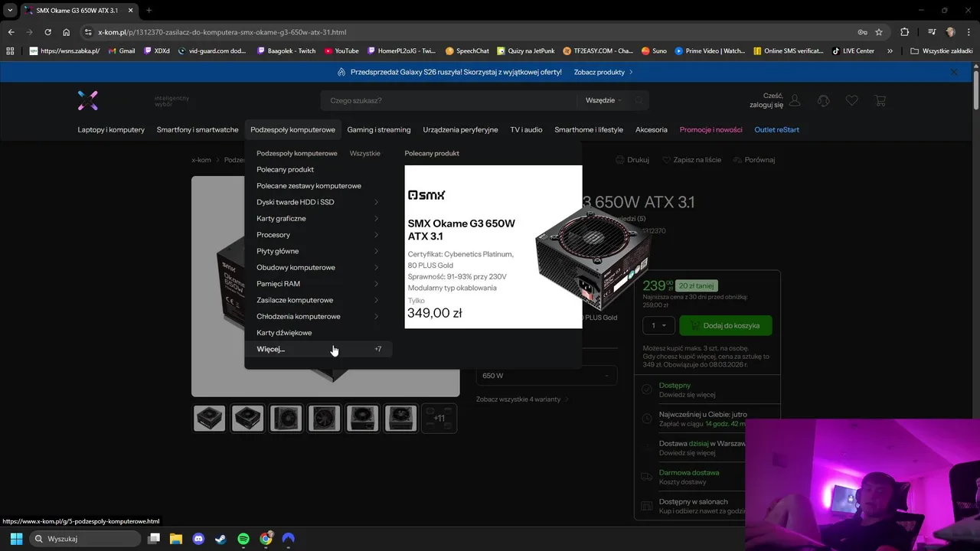Open the quantity dropdown showing 1
Image resolution: width=980 pixels, height=551 pixels.
point(658,325)
